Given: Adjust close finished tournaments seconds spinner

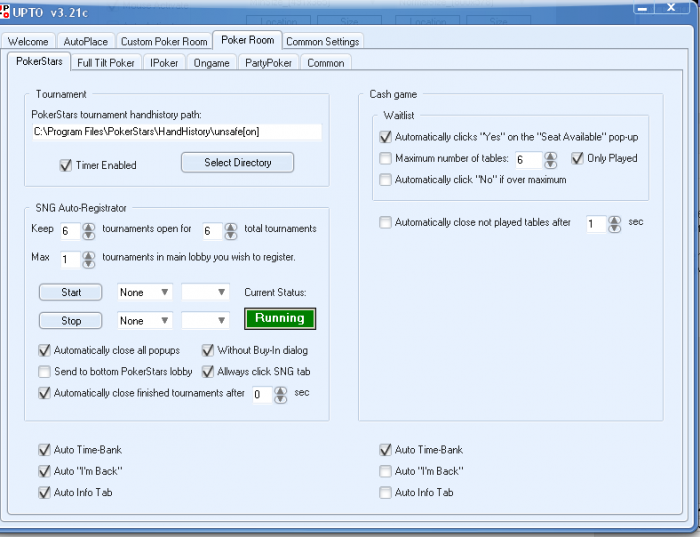Looking at the screenshot, I should [280, 395].
